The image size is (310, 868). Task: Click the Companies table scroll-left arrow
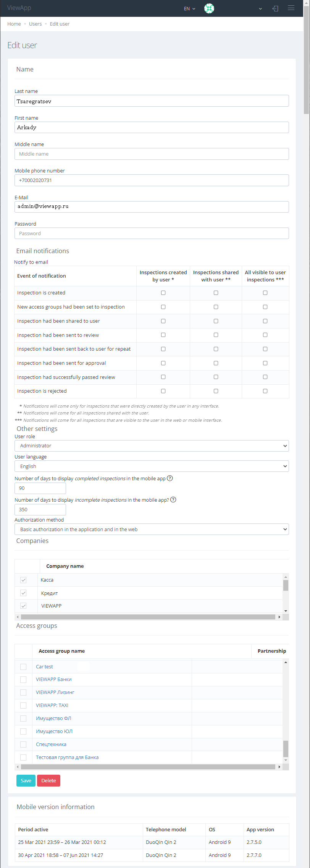coord(18,617)
